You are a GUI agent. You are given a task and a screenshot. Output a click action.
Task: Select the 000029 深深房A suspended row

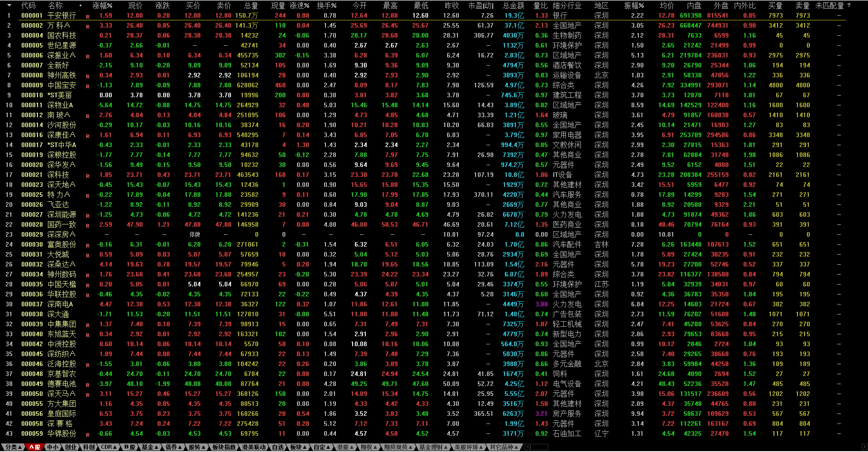tap(423, 234)
